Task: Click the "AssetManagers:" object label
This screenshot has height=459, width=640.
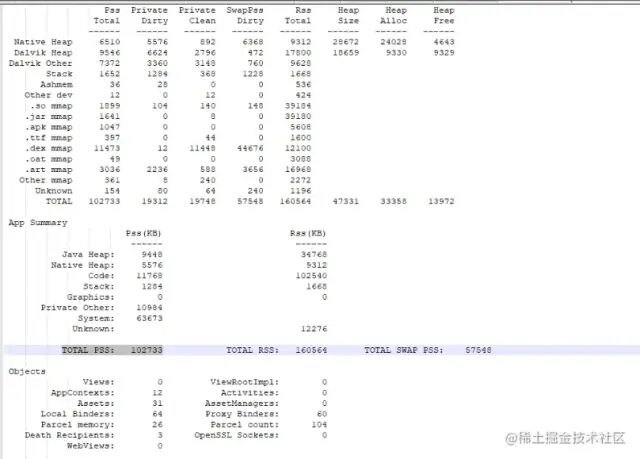Action: 242,403
